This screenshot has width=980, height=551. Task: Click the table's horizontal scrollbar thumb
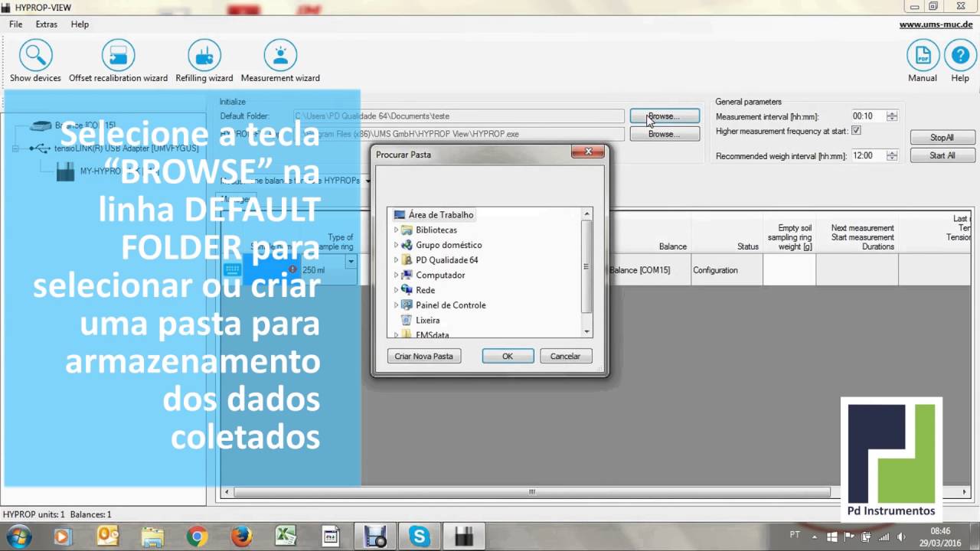[x=531, y=492]
